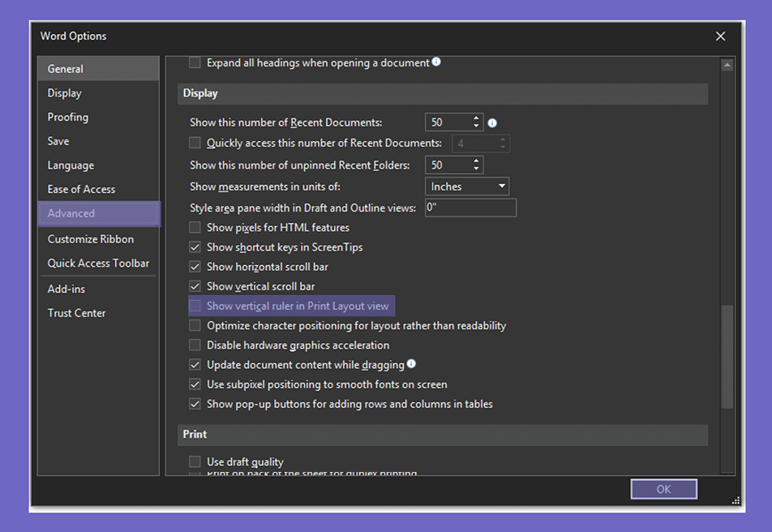Select the Advanced category
Viewport: 772px width, 532px height.
tap(98, 213)
